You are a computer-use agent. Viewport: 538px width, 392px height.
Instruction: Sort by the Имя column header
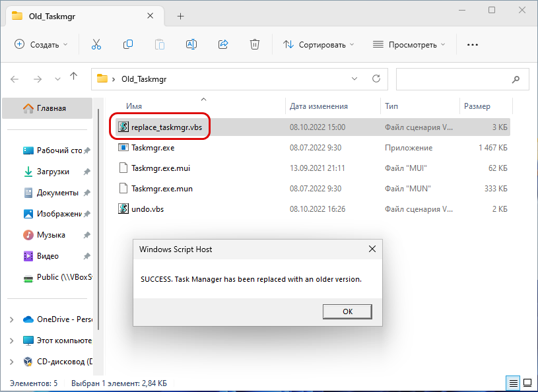tap(134, 106)
